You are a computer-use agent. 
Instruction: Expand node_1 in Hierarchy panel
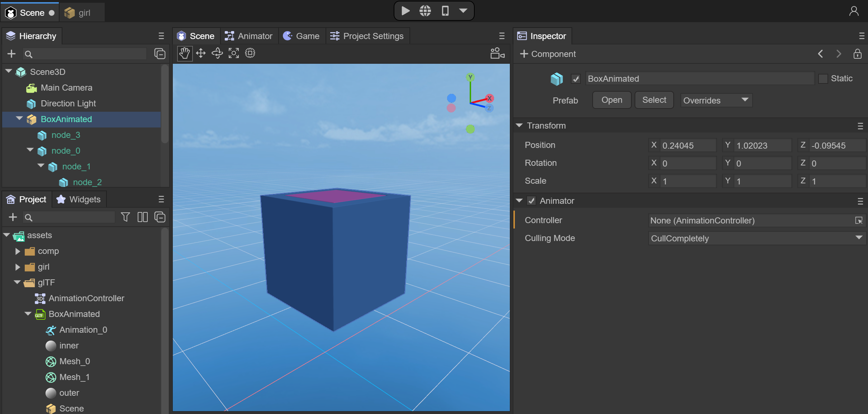42,166
